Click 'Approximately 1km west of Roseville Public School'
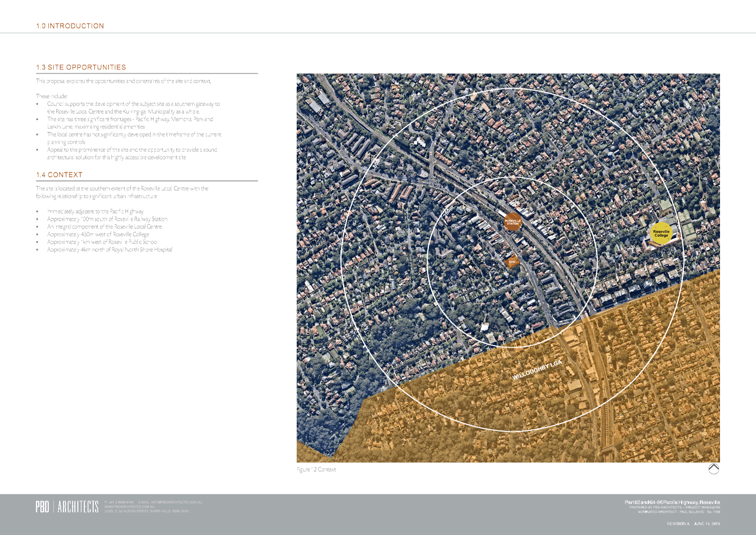The height and width of the screenshot is (535, 756). coord(102,242)
